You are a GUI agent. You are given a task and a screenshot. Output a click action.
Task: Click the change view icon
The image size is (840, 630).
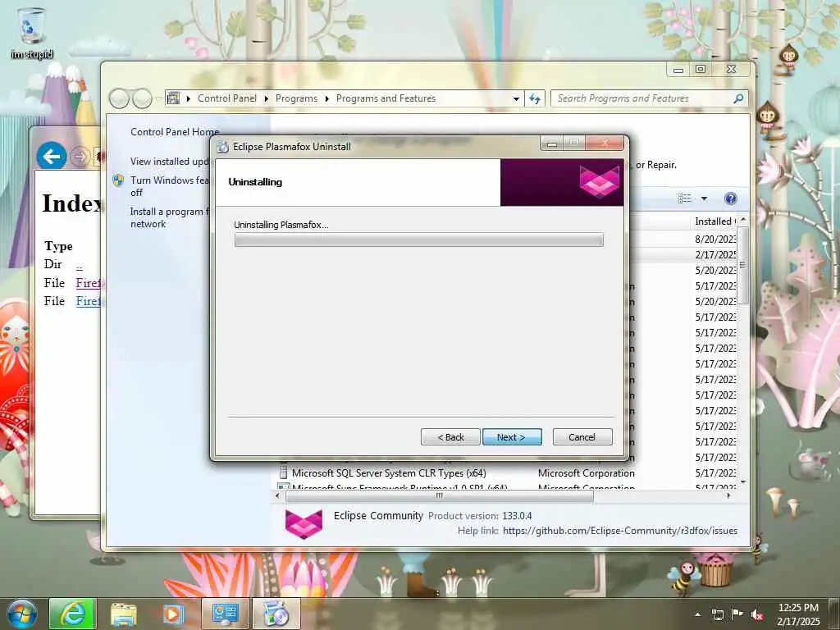click(x=685, y=199)
